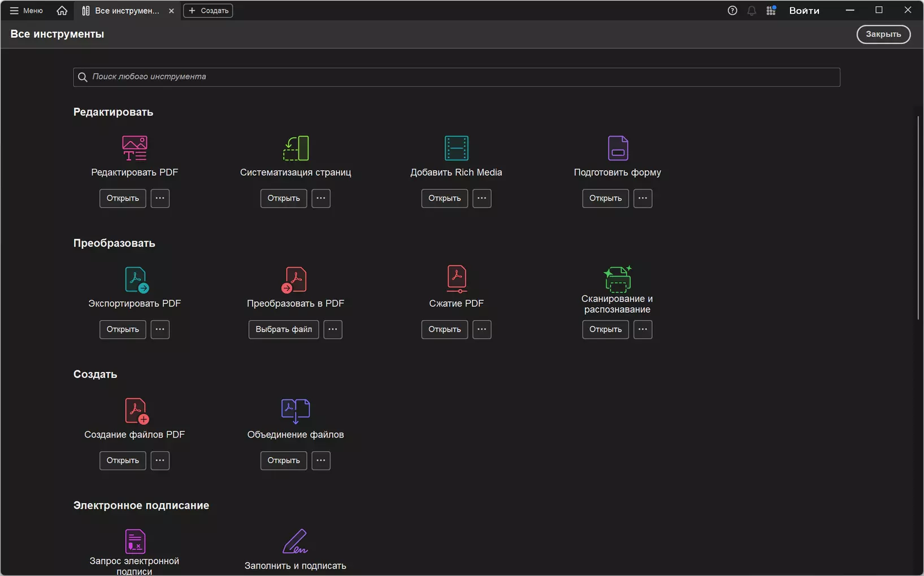
Task: Click the Создание файлов PDF label
Action: (x=135, y=434)
